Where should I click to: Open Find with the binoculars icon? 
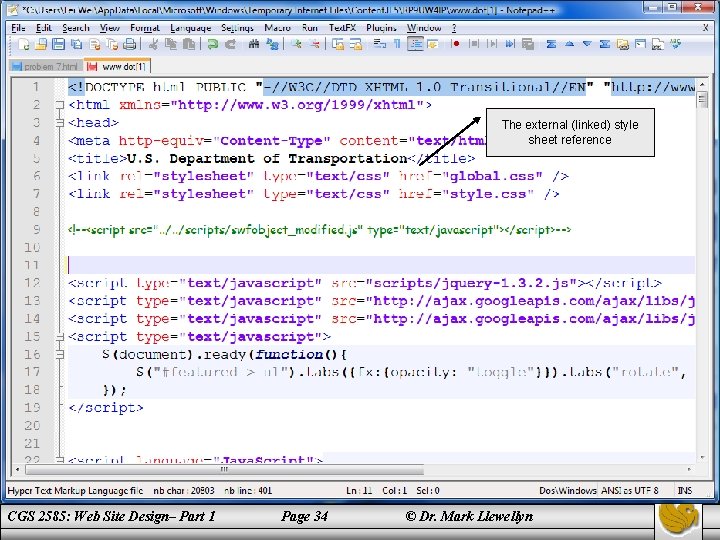pos(253,45)
